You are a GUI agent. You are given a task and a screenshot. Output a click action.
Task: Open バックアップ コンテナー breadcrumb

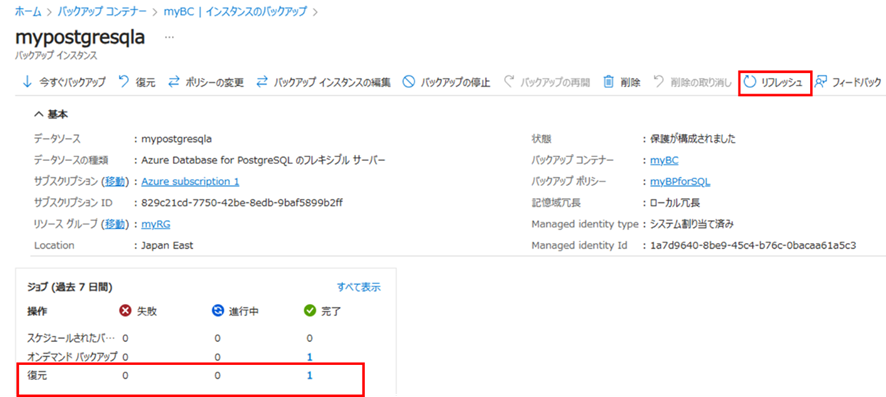[102, 11]
